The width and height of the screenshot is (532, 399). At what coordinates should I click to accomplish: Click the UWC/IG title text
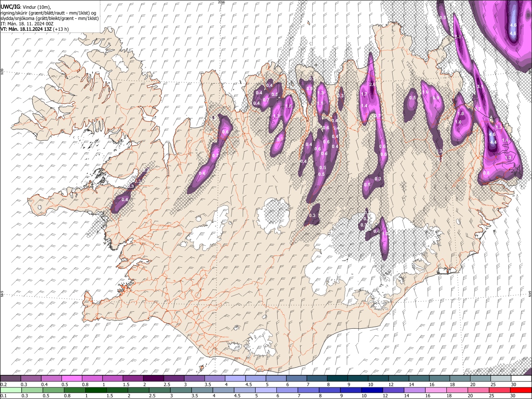point(10,7)
